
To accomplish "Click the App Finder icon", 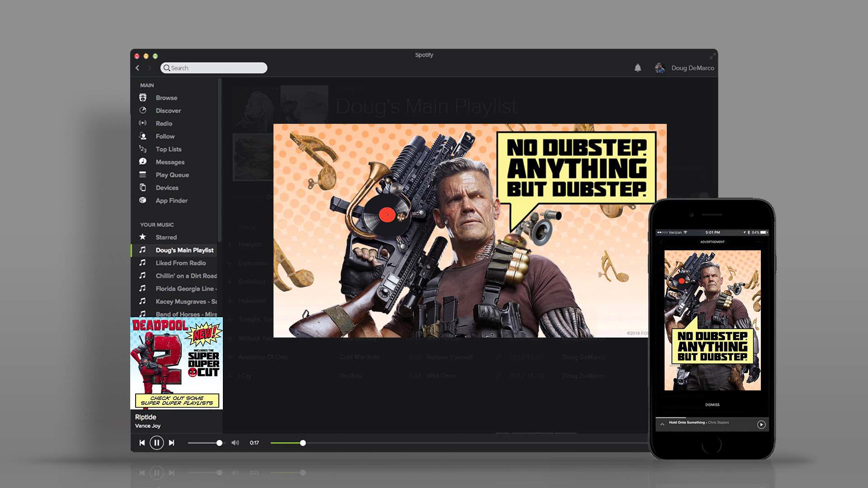I will click(x=143, y=200).
